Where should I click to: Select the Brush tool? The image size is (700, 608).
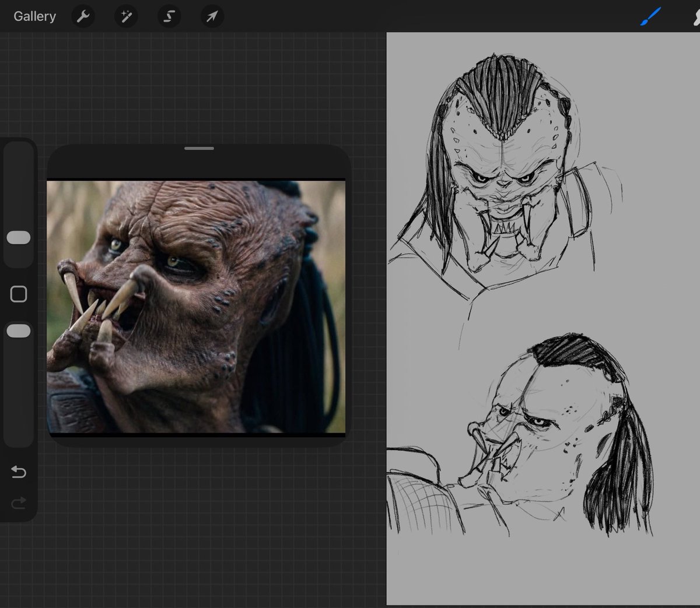point(650,17)
